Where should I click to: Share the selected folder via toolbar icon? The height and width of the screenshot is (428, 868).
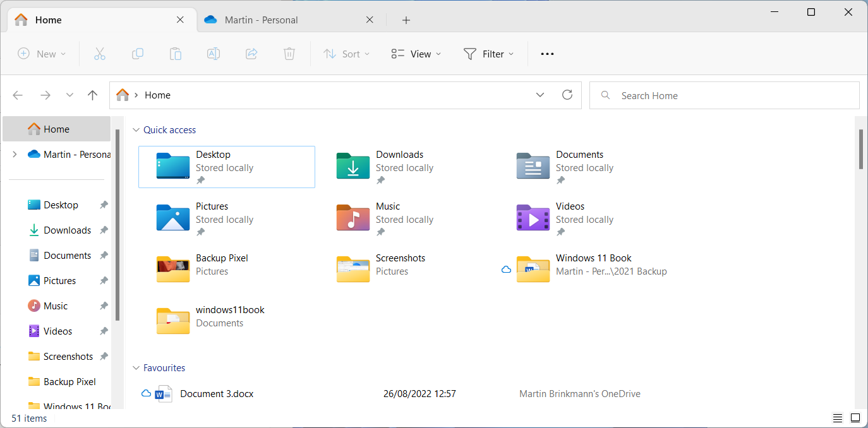pos(251,54)
